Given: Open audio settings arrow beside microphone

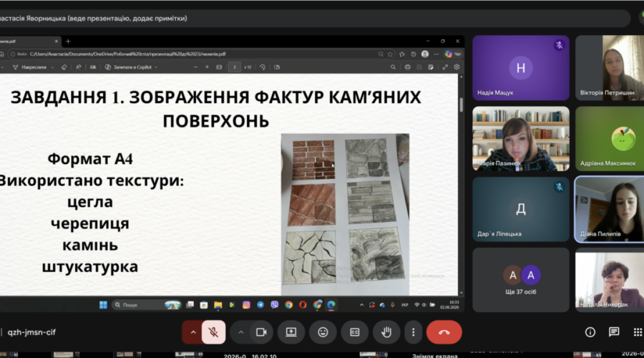Looking at the screenshot, I should point(192,332).
